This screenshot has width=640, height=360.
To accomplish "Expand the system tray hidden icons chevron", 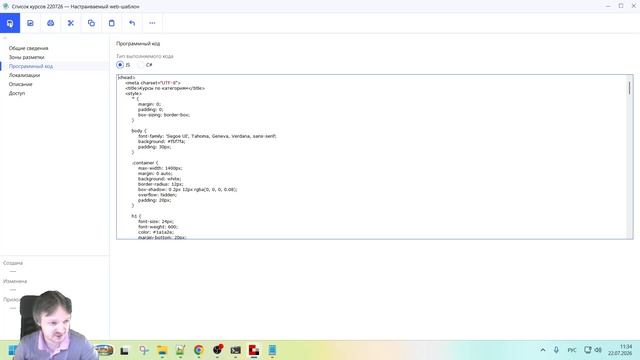I will pos(543,350).
